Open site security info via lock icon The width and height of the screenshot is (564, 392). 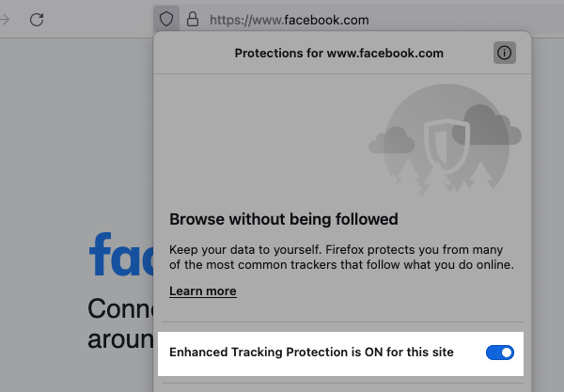pyautogui.click(x=193, y=19)
